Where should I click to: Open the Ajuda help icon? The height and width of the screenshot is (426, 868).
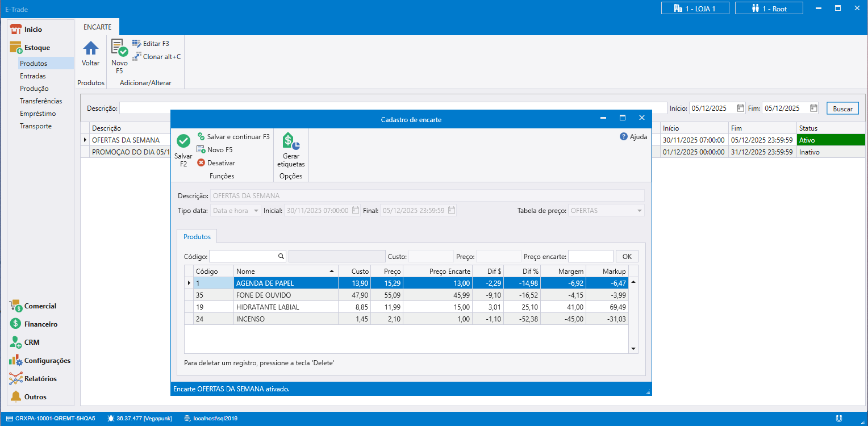point(624,137)
